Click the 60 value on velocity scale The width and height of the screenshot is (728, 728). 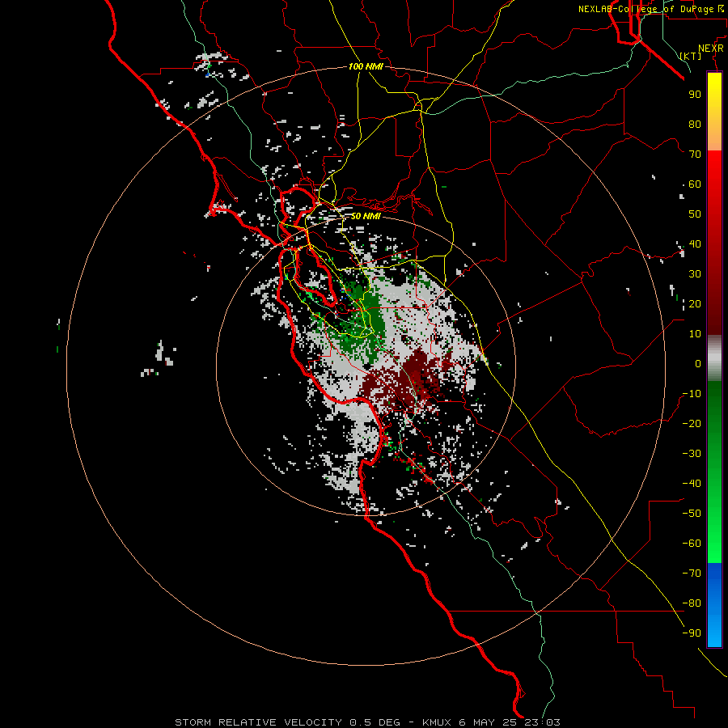click(x=695, y=184)
